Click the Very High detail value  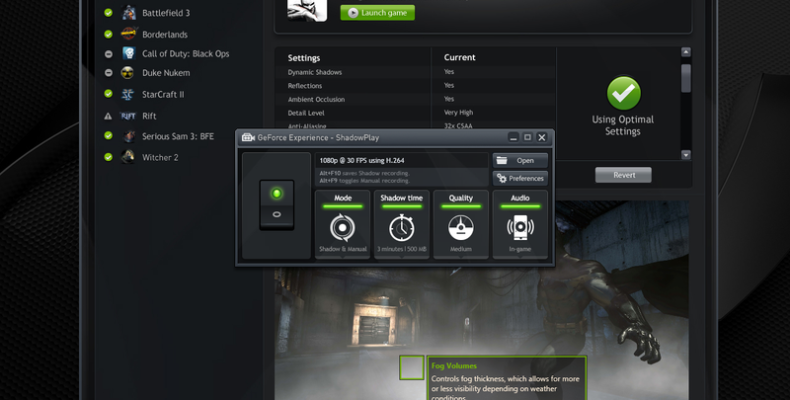tap(458, 113)
